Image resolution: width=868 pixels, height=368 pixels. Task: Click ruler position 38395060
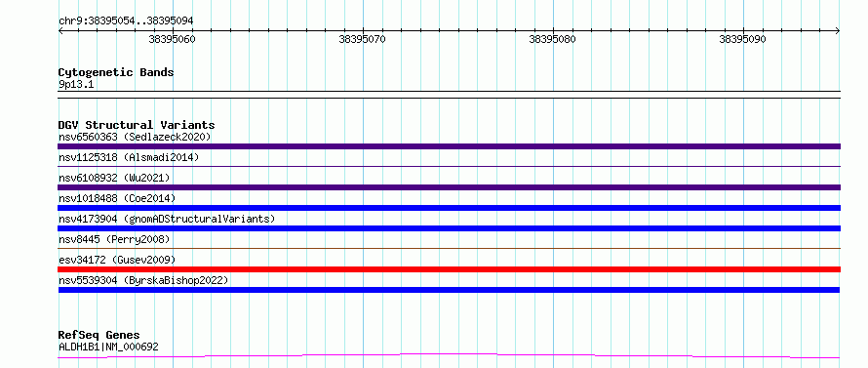173,39
